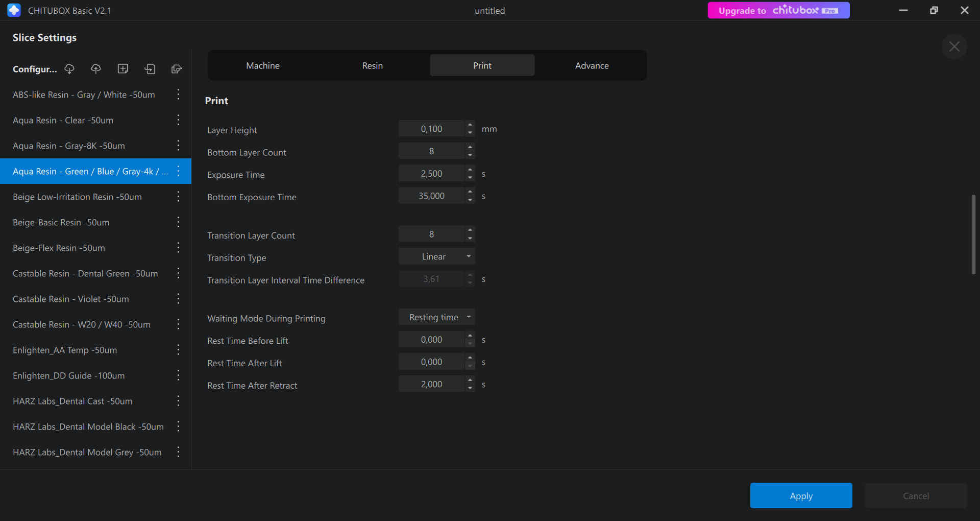This screenshot has width=980, height=521.
Task: Select Beige-Basic Resin -50um profile
Action: 95,222
